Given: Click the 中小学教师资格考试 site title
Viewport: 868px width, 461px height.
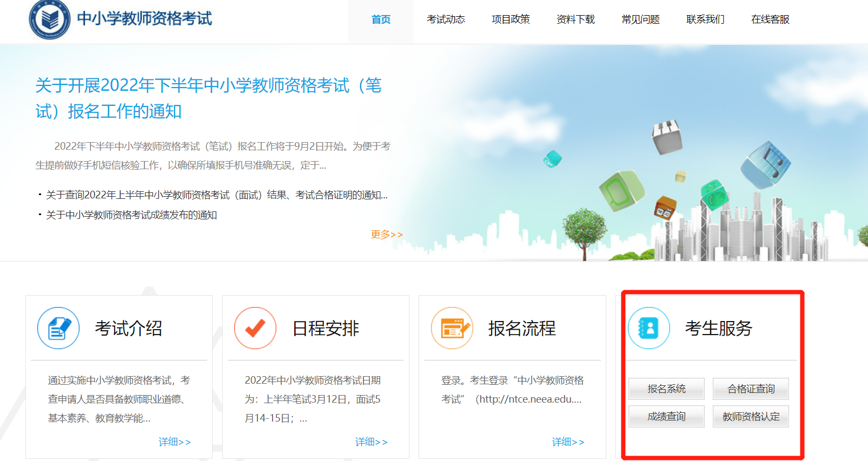Looking at the screenshot, I should pos(144,18).
